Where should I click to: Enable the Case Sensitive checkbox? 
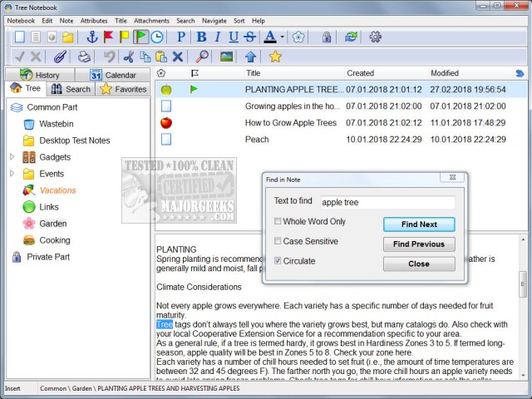coord(278,241)
